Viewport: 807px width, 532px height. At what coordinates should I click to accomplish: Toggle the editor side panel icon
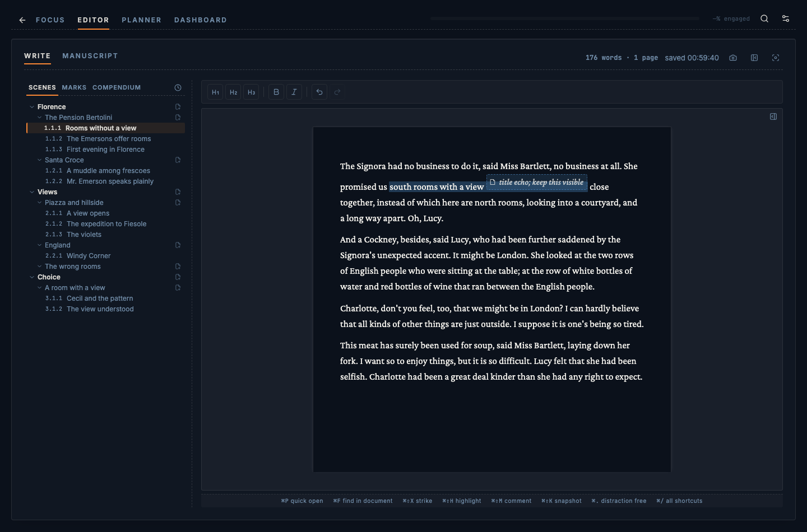773,116
